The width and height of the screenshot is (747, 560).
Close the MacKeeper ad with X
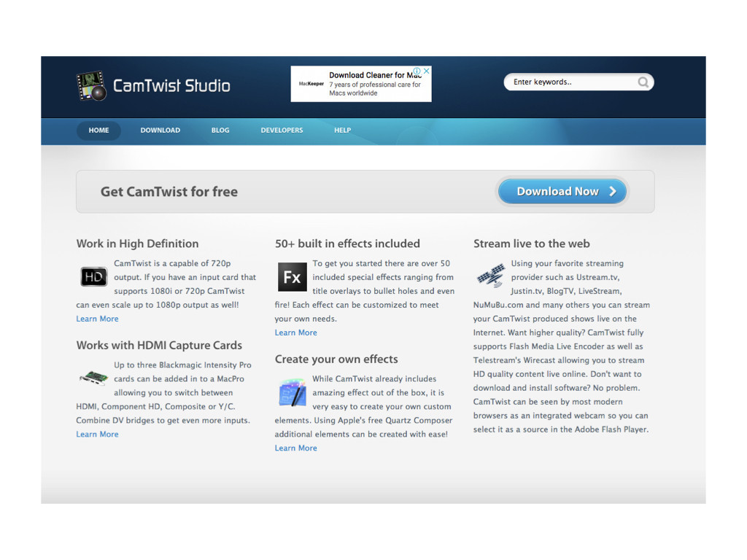pyautogui.click(x=426, y=71)
